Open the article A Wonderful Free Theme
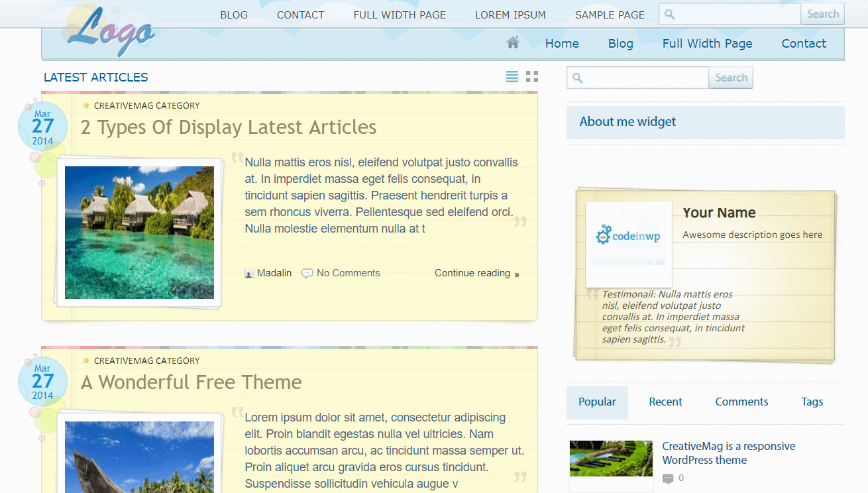 point(191,382)
